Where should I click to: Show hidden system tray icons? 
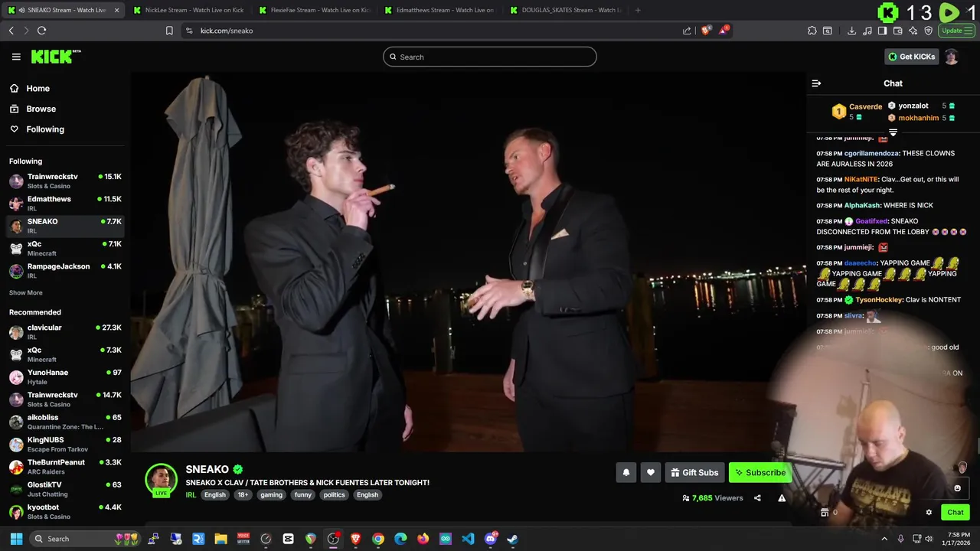click(x=884, y=539)
